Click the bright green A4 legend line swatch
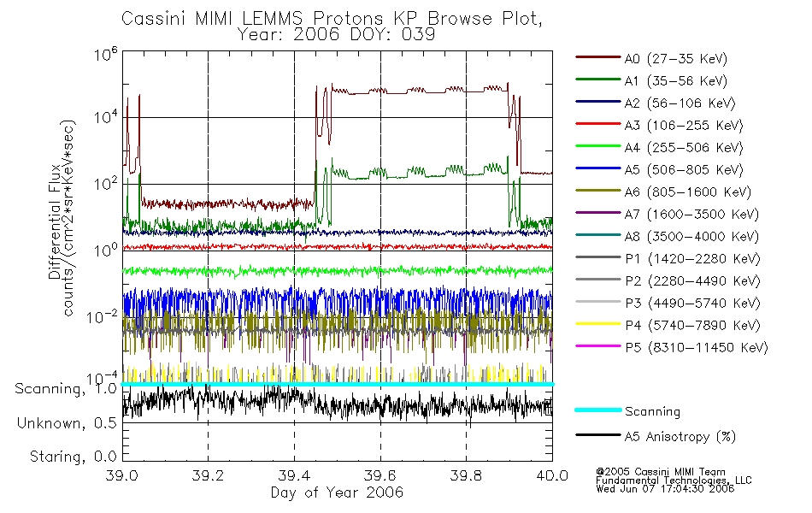This screenshot has height=513, width=812. pyautogui.click(x=598, y=146)
